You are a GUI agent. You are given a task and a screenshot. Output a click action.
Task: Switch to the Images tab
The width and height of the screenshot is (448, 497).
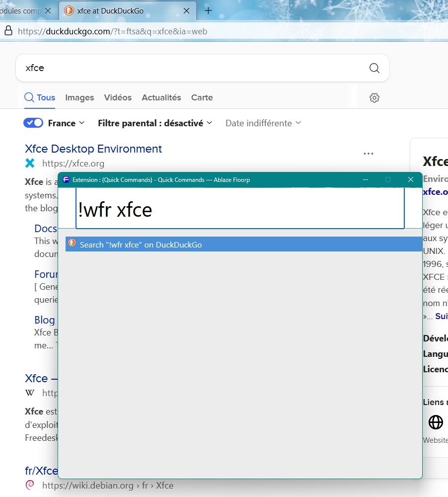pyautogui.click(x=79, y=97)
